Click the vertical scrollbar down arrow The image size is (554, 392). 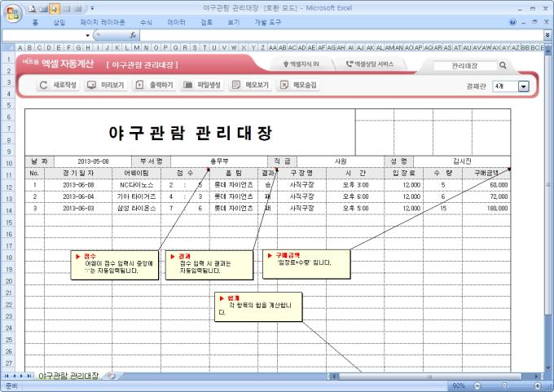[x=547, y=368]
